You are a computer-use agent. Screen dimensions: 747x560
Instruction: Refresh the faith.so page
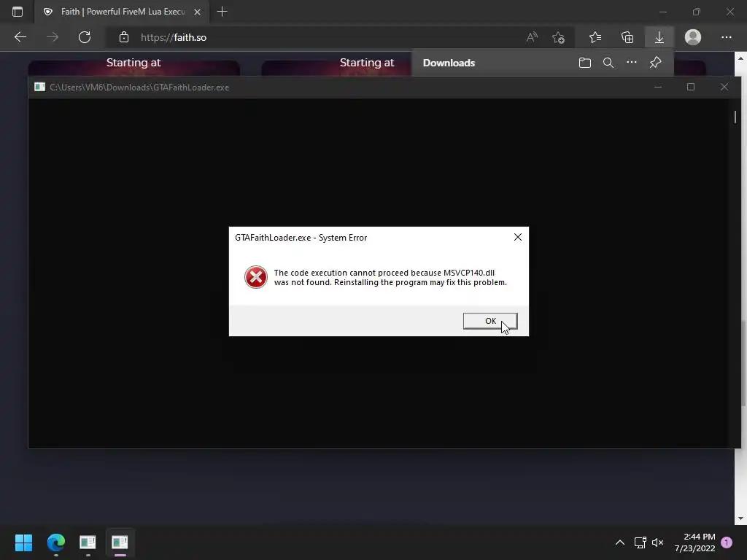click(85, 37)
